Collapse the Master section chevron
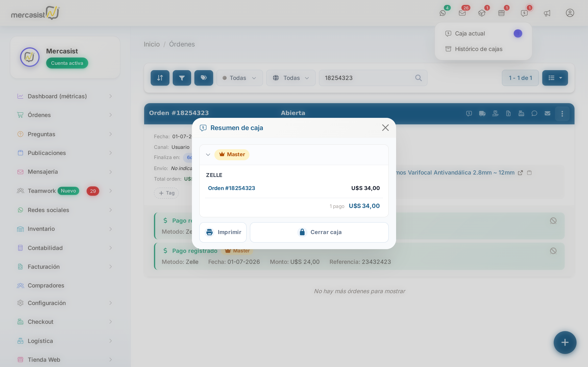 [208, 155]
